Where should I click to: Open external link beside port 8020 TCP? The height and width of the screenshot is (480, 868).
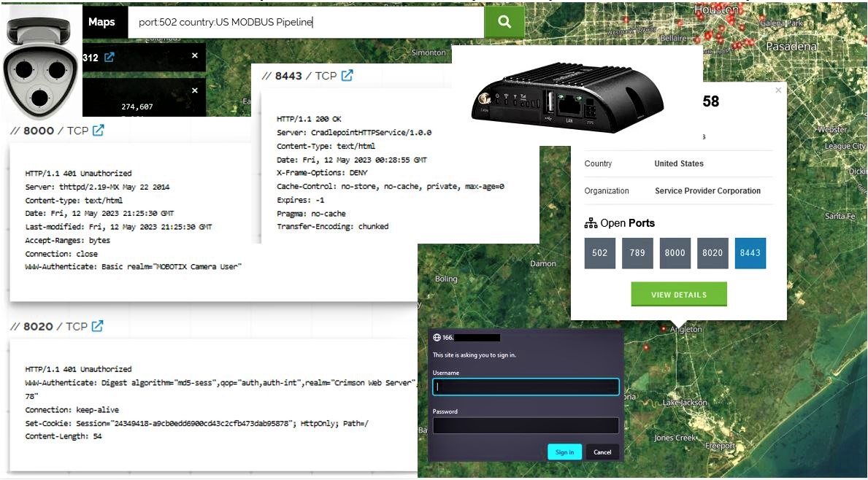[x=97, y=326]
